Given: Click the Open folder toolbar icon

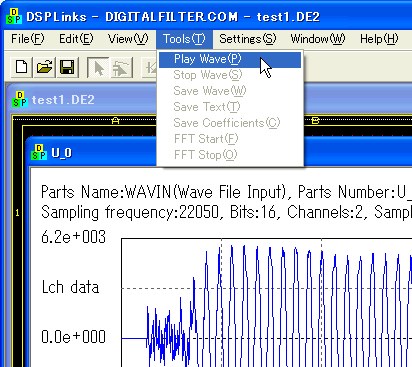Looking at the screenshot, I should [45, 67].
